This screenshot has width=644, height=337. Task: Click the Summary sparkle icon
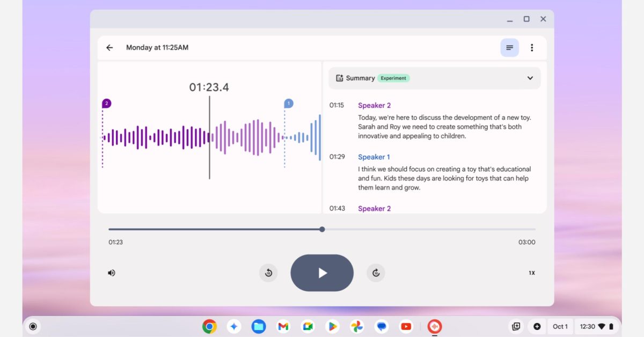339,78
